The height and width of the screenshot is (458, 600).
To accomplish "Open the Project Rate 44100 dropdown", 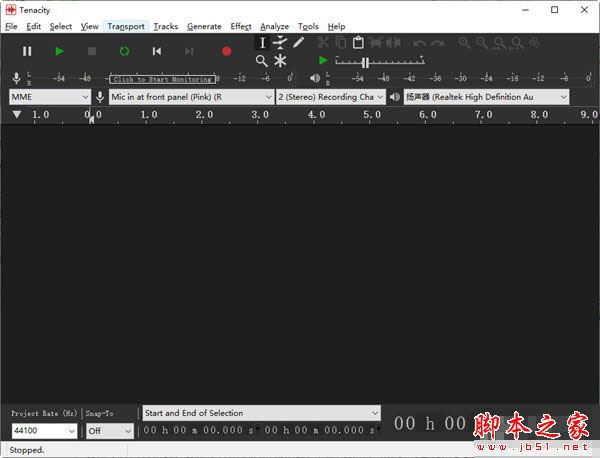I will [x=44, y=431].
